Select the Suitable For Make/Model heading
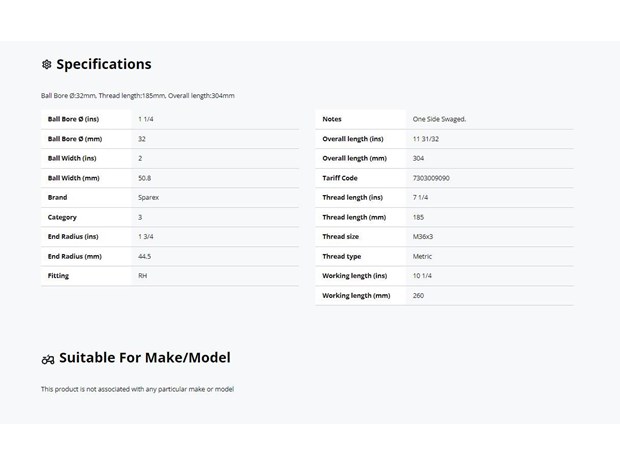Viewport: 620px width, 465px height. (145, 357)
